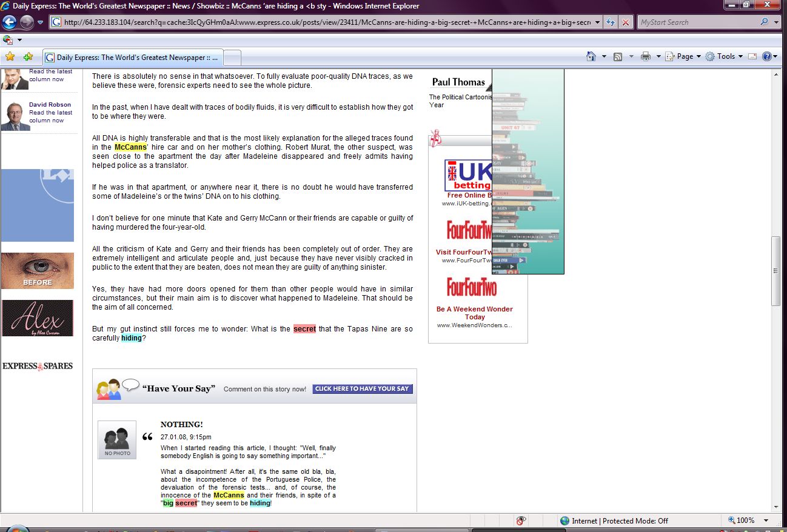This screenshot has width=787, height=532.
Task: Click the Stop loading X icon
Action: pyautogui.click(x=626, y=22)
